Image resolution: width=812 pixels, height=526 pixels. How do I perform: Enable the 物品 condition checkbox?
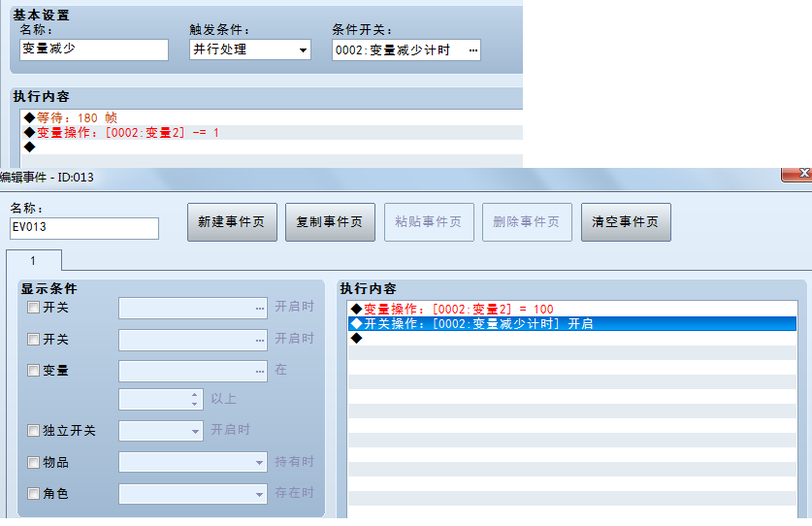click(x=33, y=462)
